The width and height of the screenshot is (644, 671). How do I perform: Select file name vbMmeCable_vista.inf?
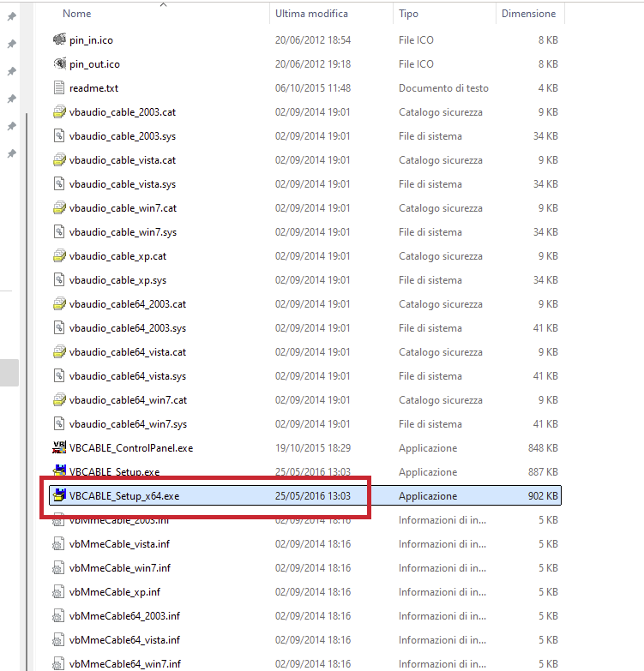coord(119,543)
